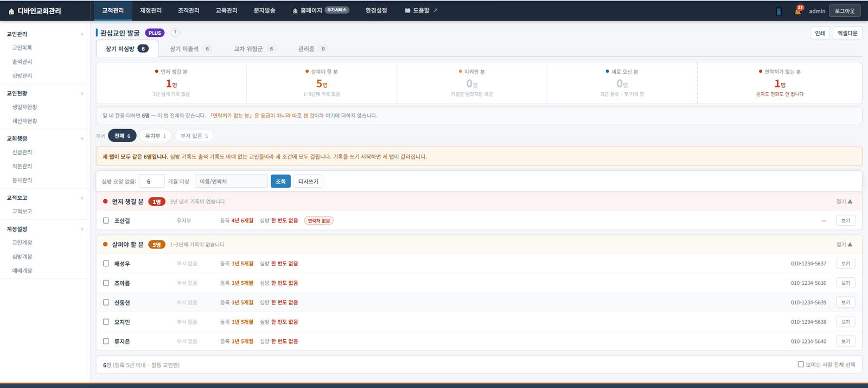The height and width of the screenshot is (388, 868).
Task: Open the 도움말 external link
Action: (421, 10)
